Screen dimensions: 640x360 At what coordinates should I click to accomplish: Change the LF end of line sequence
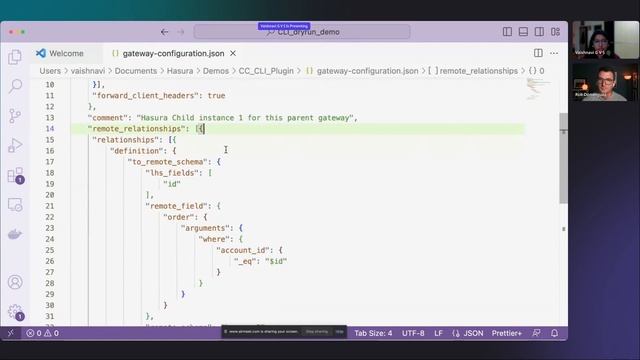click(x=438, y=333)
